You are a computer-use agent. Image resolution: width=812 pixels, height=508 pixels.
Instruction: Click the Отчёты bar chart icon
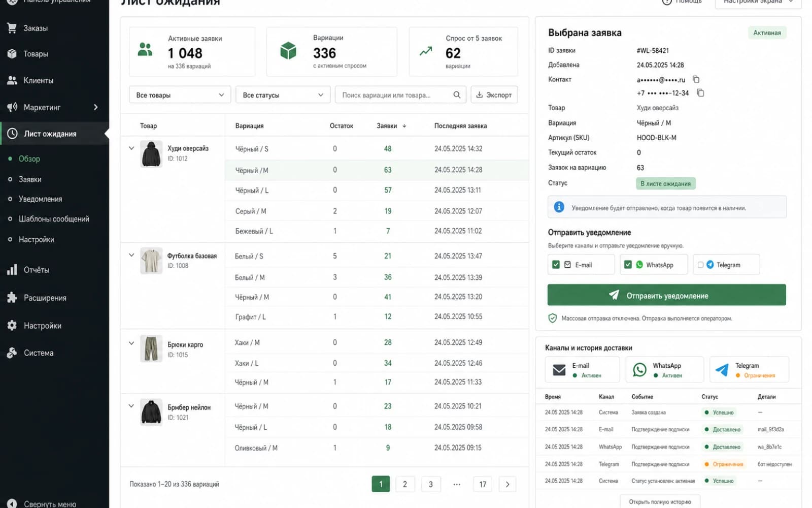(x=12, y=270)
